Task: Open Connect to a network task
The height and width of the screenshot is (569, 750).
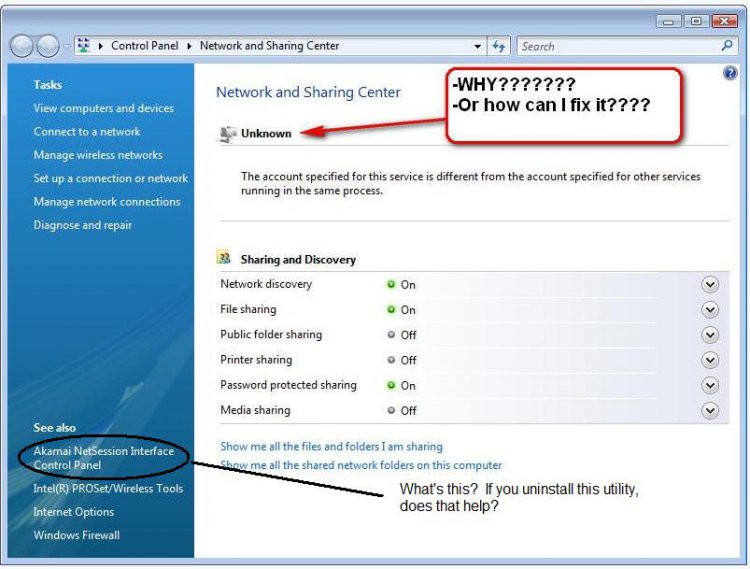Action: 87,131
